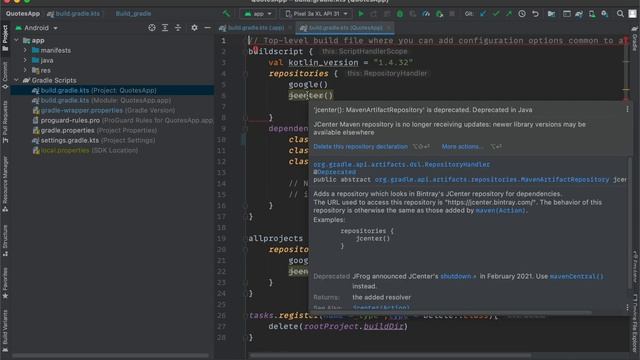Click the QuotesApp breadcrumb in navigation bar
This screenshot has width=640, height=360.
tap(22, 13)
